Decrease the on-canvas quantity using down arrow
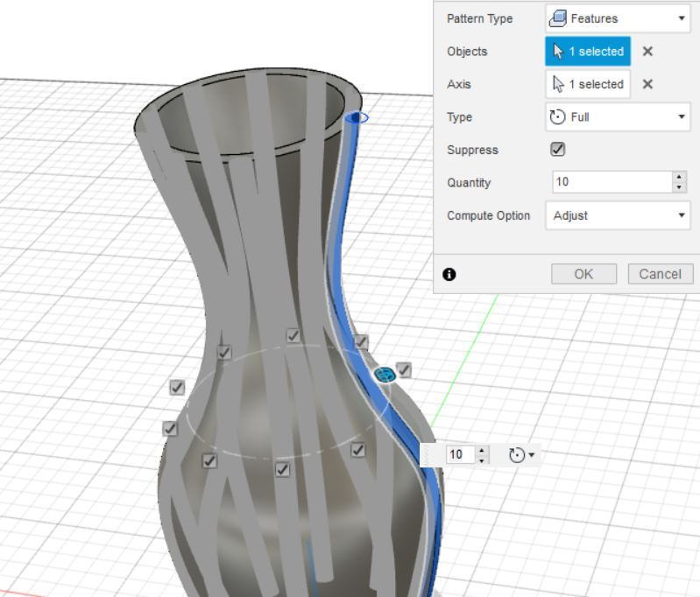Viewport: 700px width, 597px height. 482,460
